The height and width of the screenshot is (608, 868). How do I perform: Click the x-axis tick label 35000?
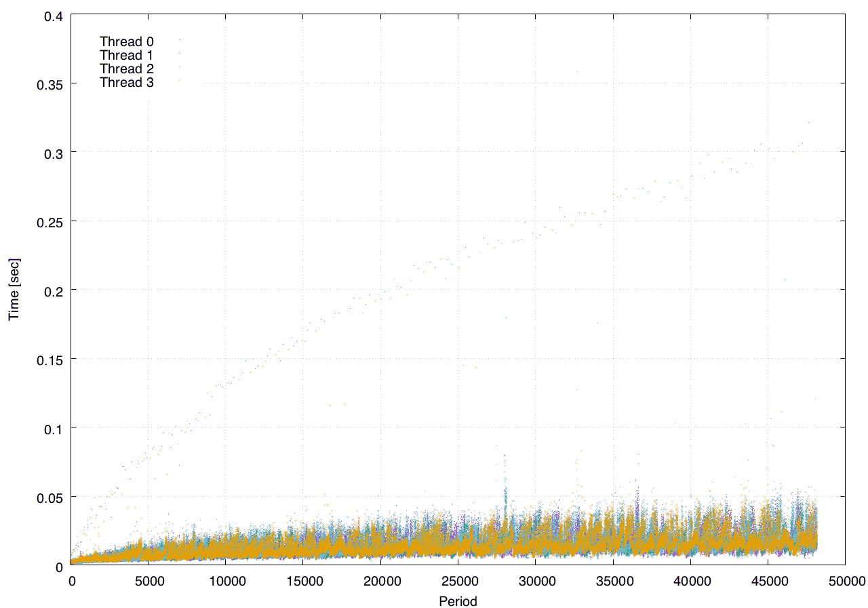click(x=613, y=581)
